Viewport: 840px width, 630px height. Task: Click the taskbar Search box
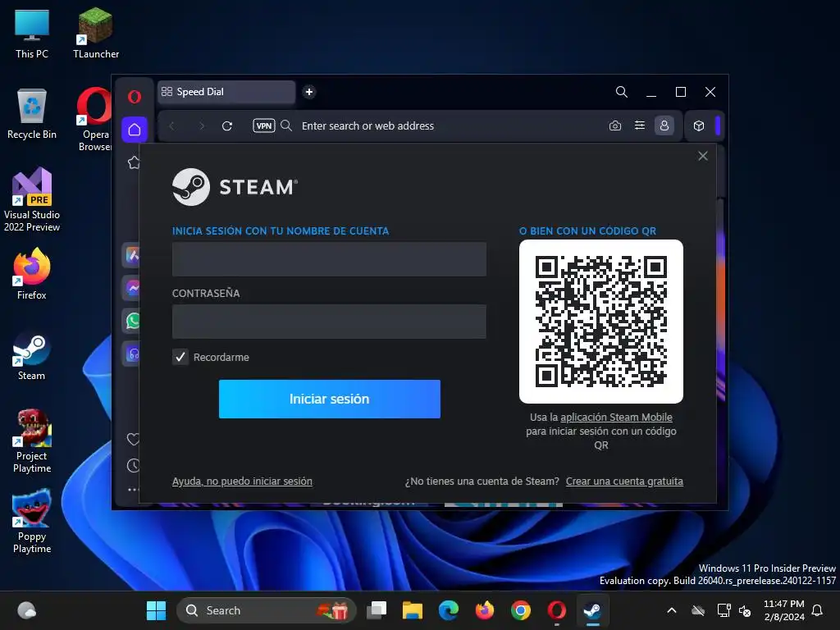267,610
